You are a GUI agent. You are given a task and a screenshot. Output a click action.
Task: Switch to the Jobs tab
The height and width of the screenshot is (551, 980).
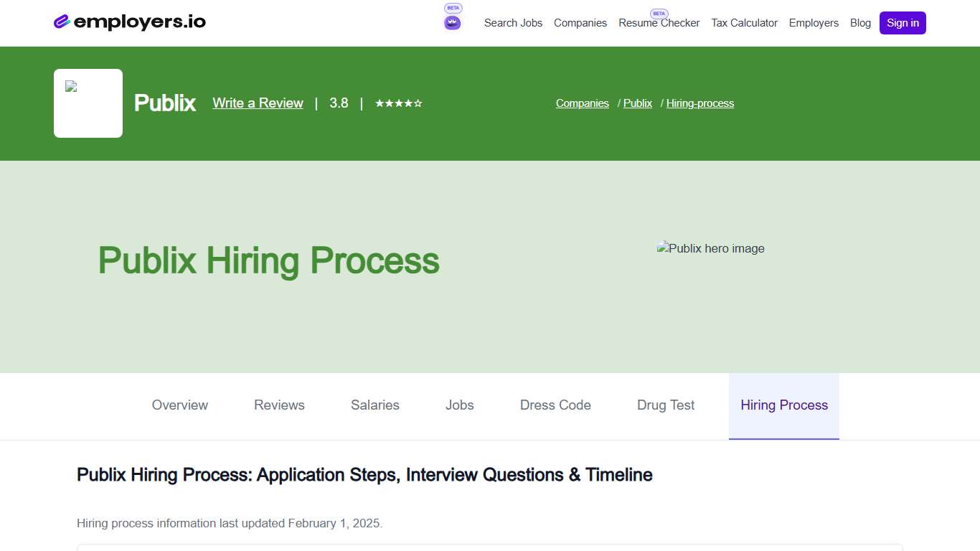tap(459, 405)
